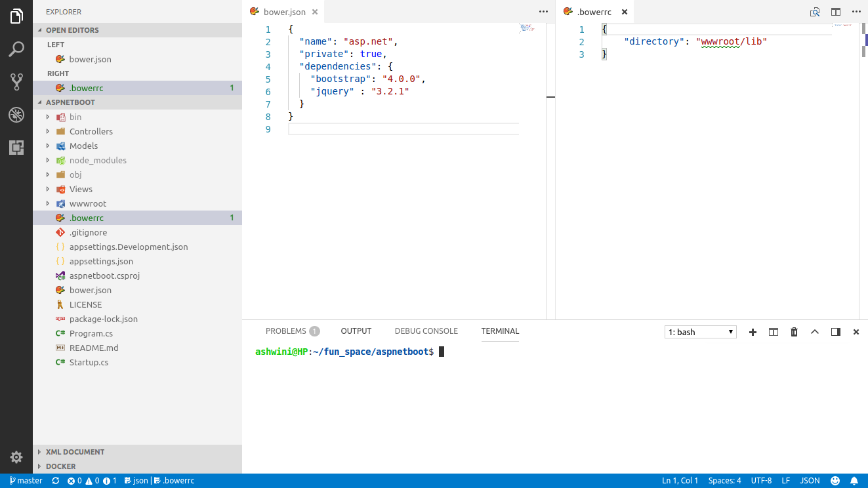Open the Startup.cs file
The height and width of the screenshot is (488, 868).
point(87,362)
